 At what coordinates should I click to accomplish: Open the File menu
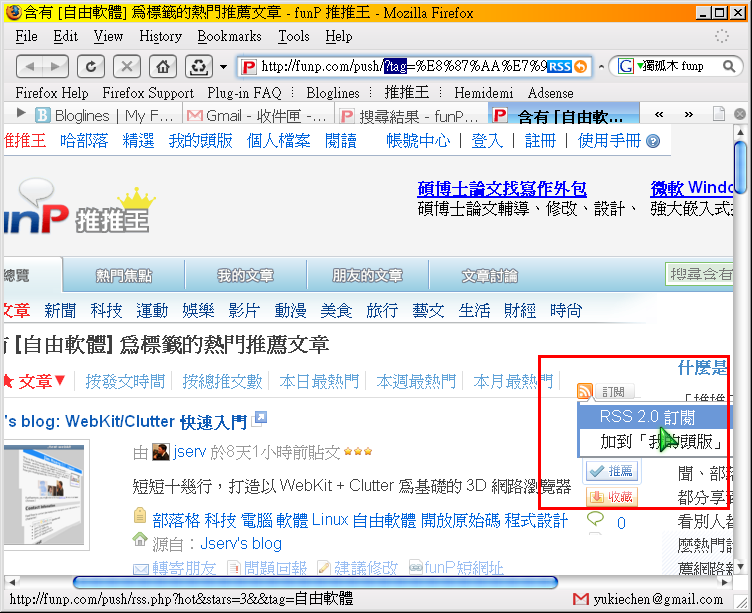[x=26, y=36]
